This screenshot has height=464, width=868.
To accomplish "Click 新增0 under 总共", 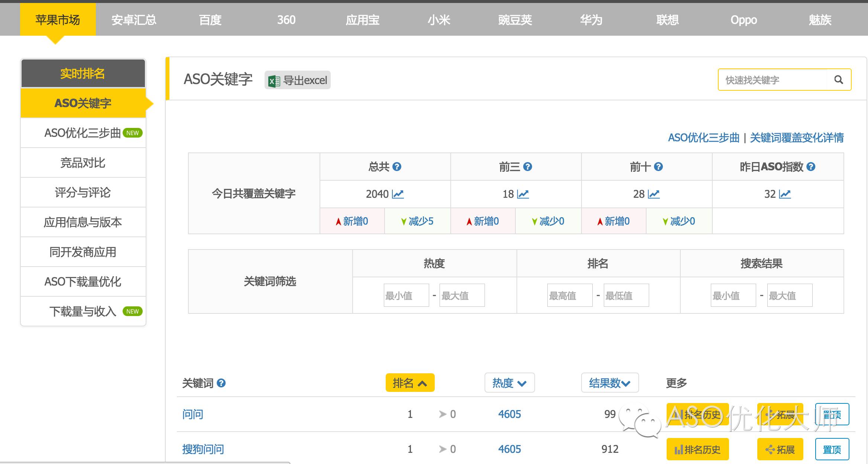I will [352, 221].
